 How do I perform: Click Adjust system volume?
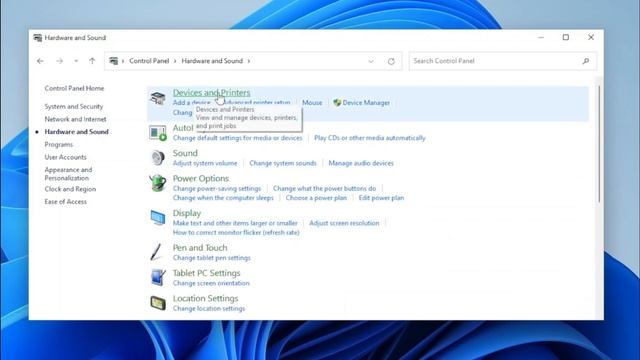pos(205,163)
